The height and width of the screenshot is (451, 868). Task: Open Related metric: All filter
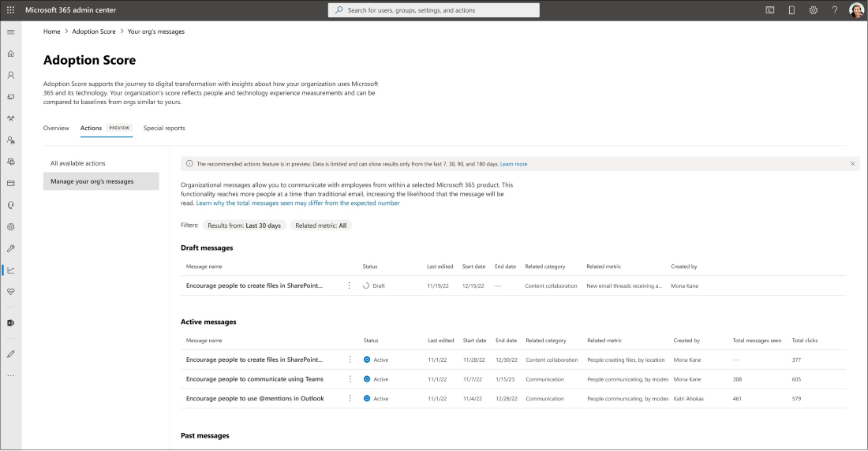[320, 225]
